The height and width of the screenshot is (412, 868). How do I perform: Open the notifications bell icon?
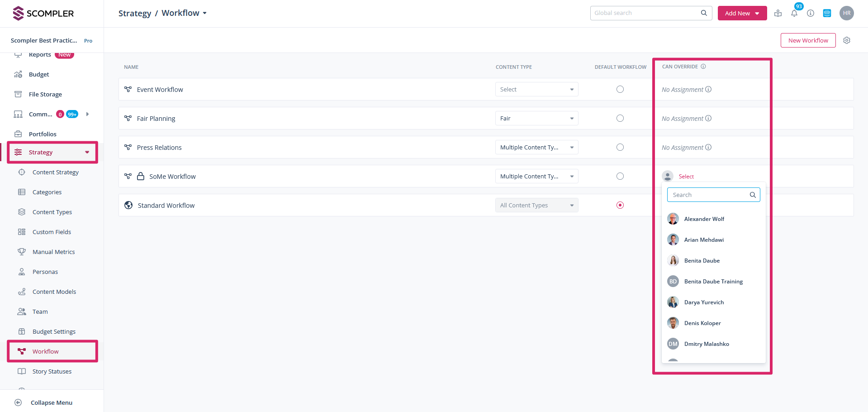[x=794, y=14]
